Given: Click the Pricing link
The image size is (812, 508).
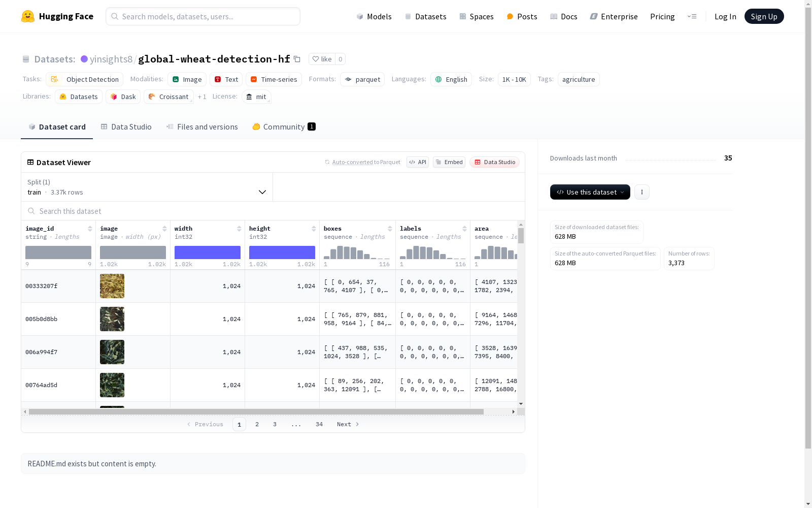Looking at the screenshot, I should [662, 16].
